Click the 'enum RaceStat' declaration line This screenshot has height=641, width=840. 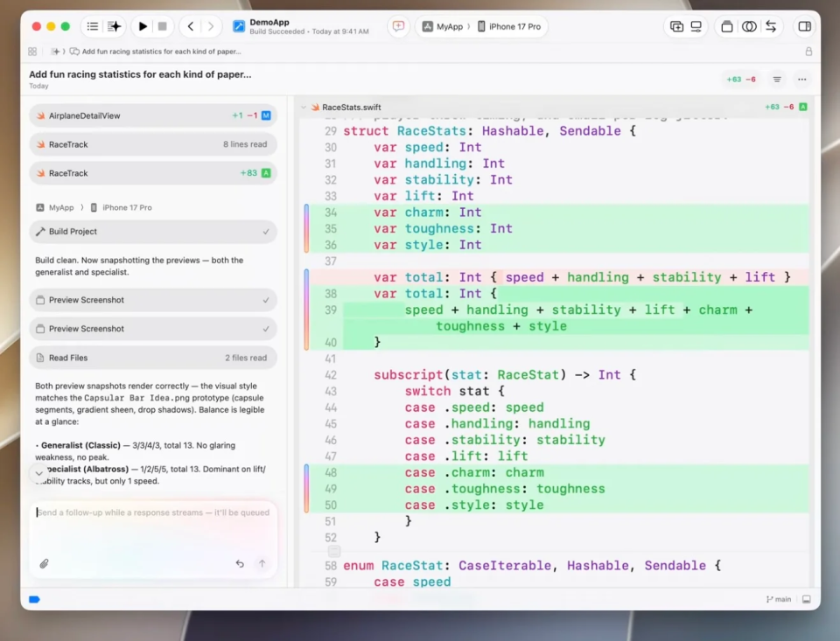pyautogui.click(x=533, y=566)
